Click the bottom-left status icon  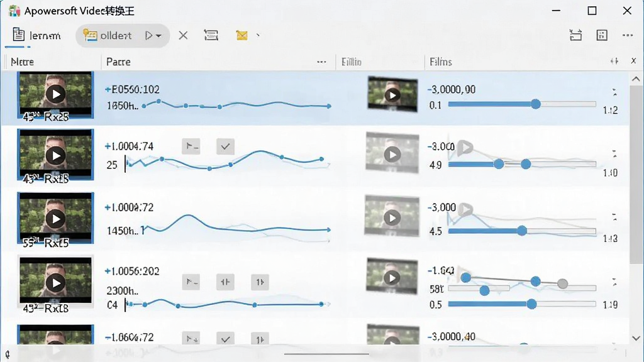tap(8, 354)
